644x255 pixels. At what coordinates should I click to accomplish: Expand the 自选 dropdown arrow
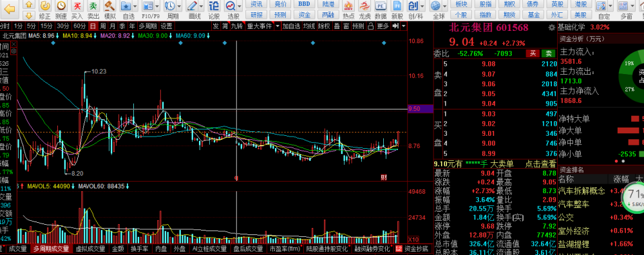point(135,6)
